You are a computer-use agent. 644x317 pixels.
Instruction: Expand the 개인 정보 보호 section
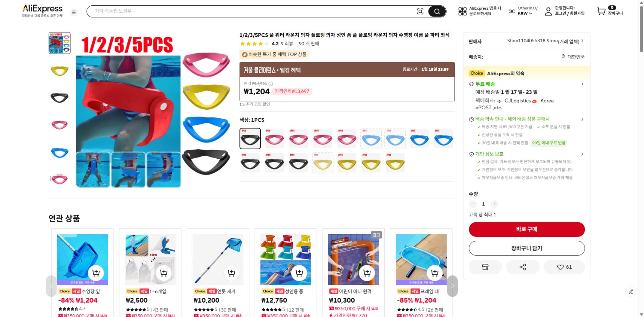pyautogui.click(x=583, y=154)
